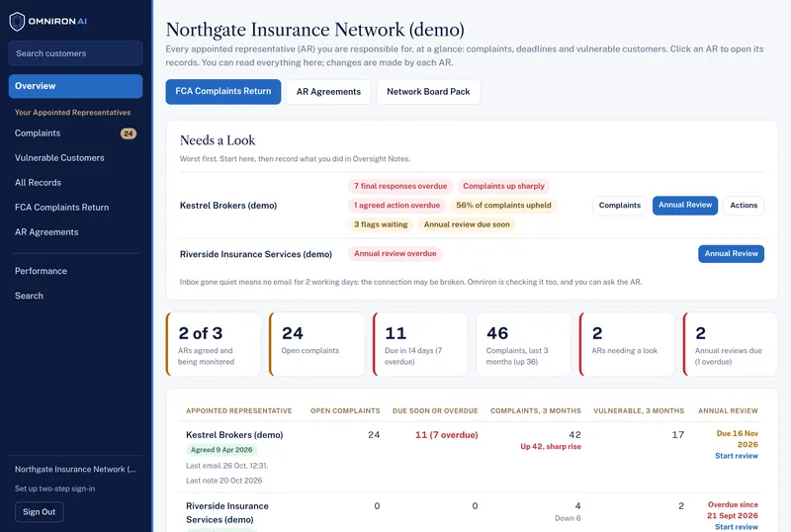Click the '7 final responses overdue' tag

(x=400, y=186)
